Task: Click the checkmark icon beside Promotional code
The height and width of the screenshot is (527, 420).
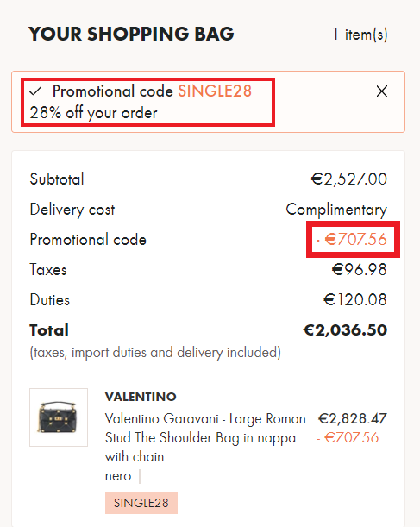Action: click(x=35, y=91)
